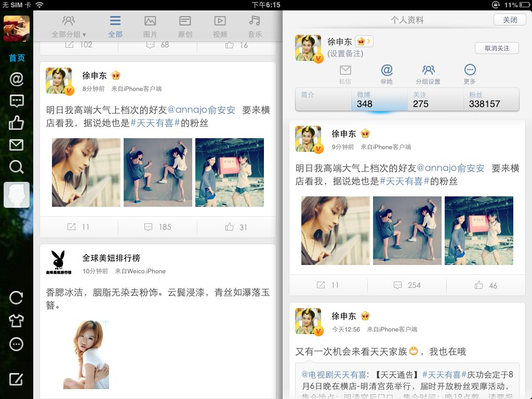
Task: Open sidebar more options ellipsis icon
Action: (x=16, y=344)
